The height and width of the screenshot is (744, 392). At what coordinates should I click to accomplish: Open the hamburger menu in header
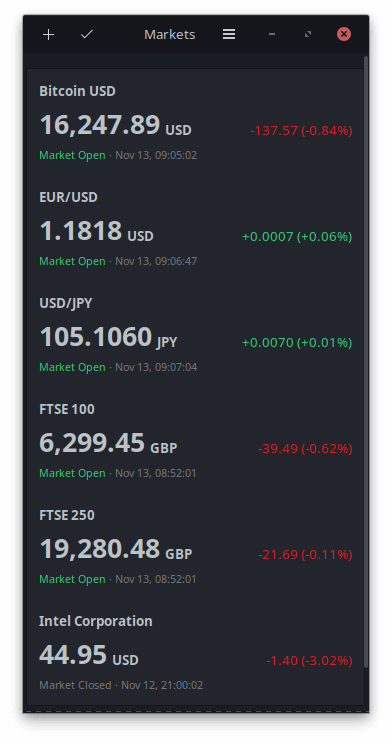point(229,35)
